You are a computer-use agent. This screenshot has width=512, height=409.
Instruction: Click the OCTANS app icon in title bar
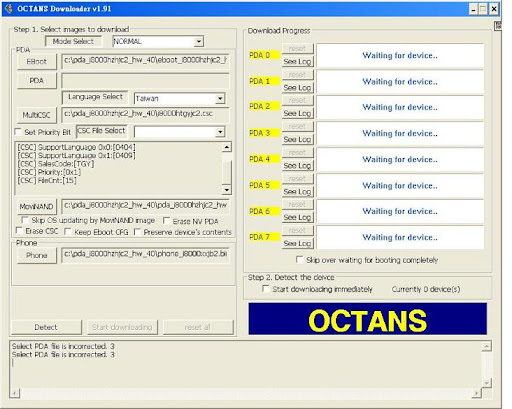point(9,9)
